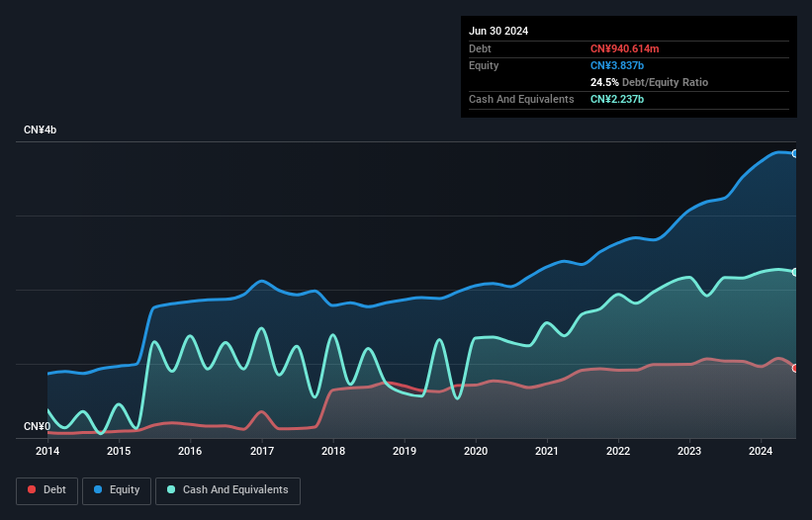Click Cash And Equivalents label in tooltip

point(521,99)
